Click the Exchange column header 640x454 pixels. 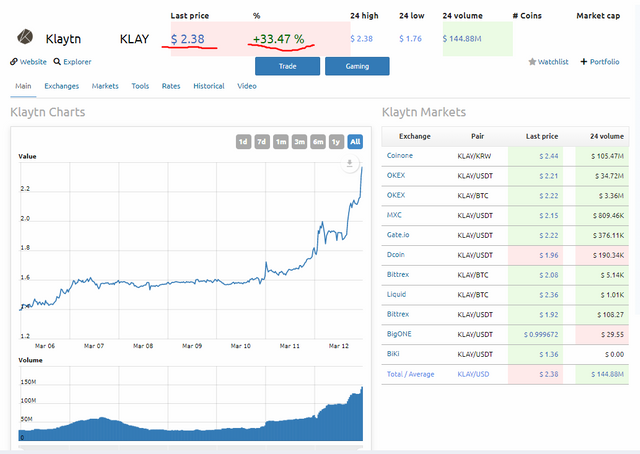[x=415, y=136]
